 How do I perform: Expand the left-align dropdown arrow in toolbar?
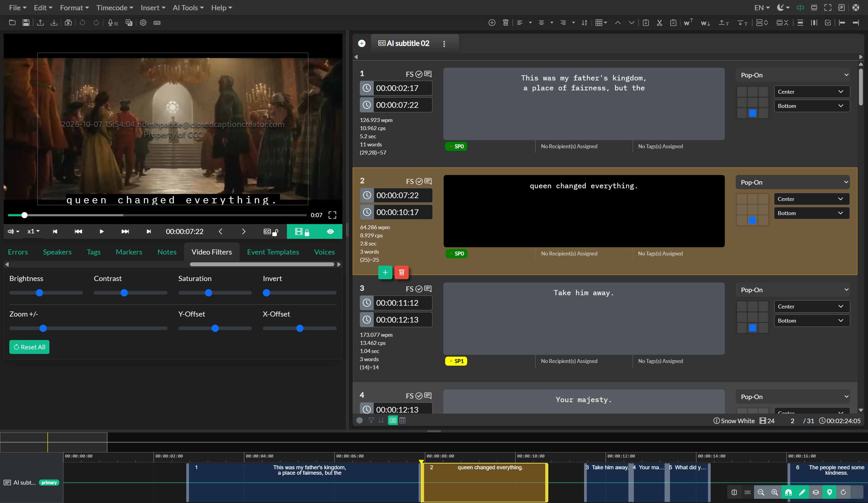(x=530, y=23)
